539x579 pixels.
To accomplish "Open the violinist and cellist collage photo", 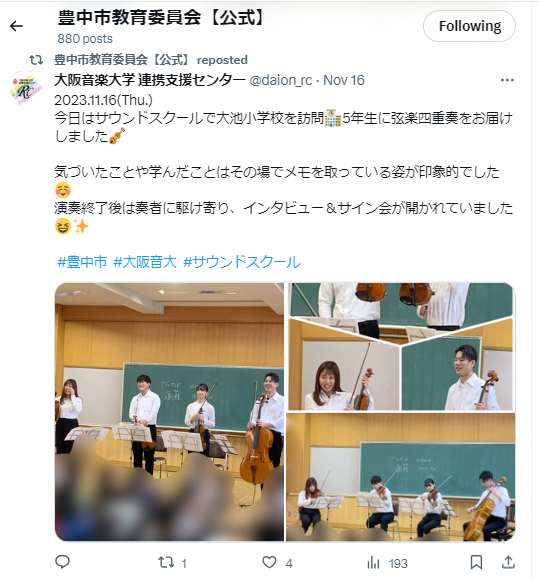I will (x=401, y=347).
